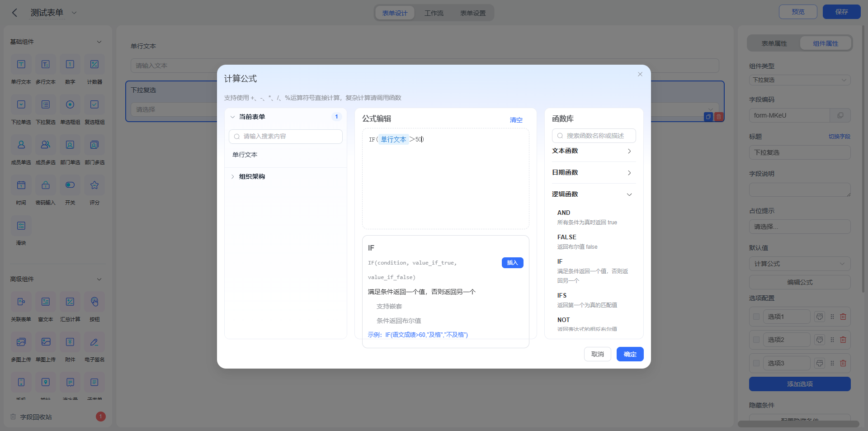Screen dimensions: 868x431
Task: Tick the 选项3 default checkbox
Action: click(x=756, y=363)
